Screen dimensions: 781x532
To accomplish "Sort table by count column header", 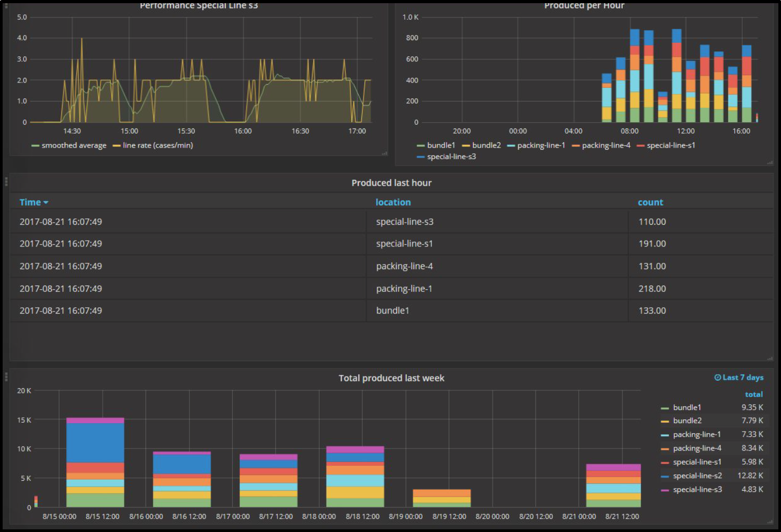I will [650, 203].
